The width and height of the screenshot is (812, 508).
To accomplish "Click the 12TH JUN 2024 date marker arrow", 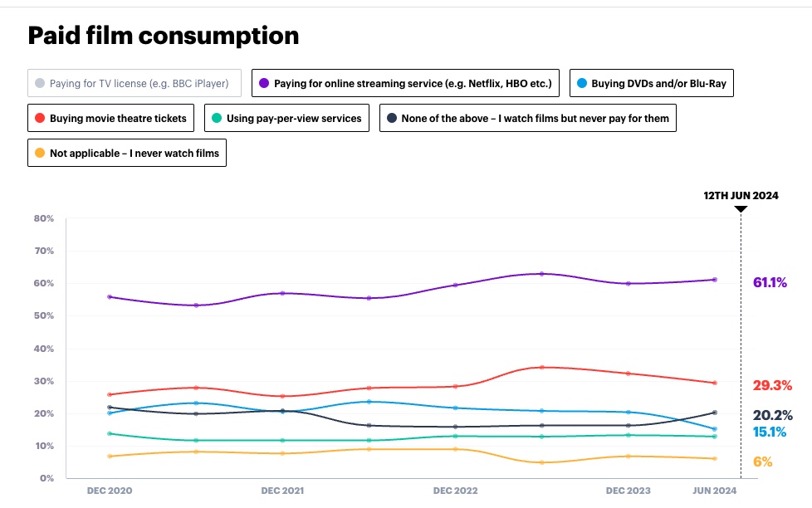I will [x=741, y=209].
